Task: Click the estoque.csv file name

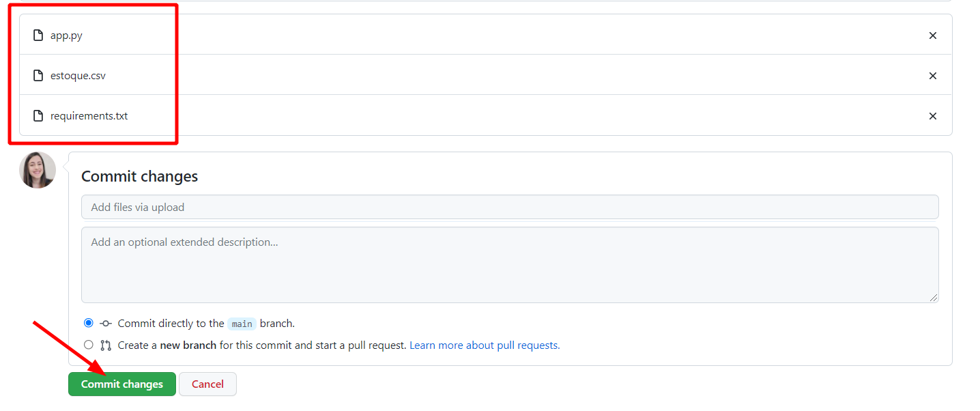Action: 78,76
